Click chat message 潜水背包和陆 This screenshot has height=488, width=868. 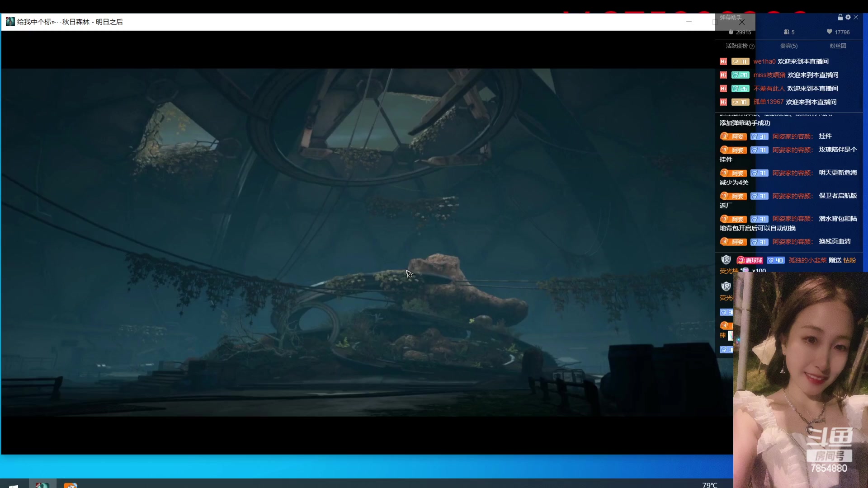pyautogui.click(x=838, y=219)
